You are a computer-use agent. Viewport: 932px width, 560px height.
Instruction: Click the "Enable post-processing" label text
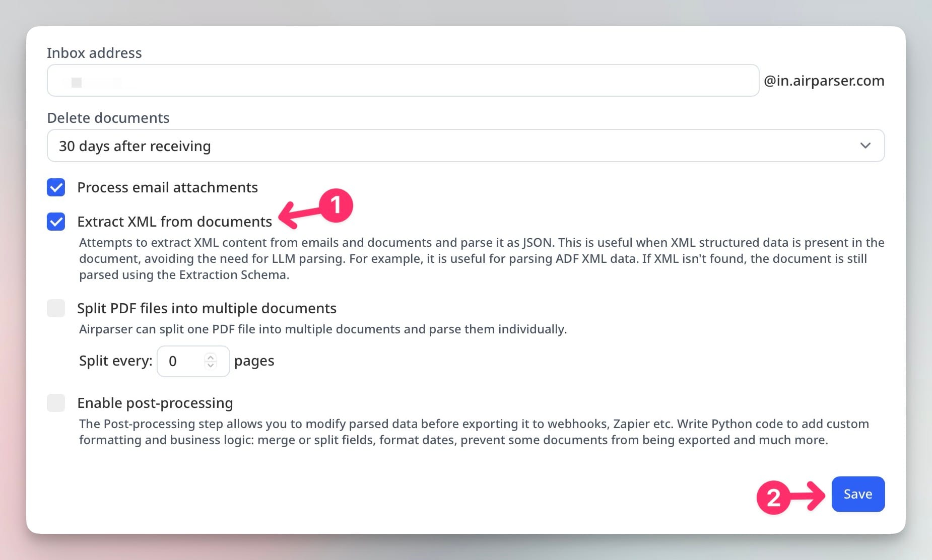(x=155, y=403)
